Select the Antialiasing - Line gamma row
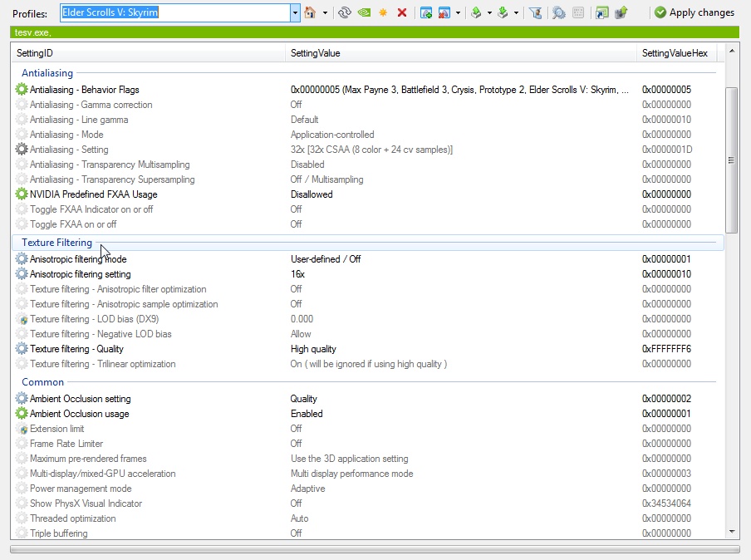This screenshot has width=751, height=560. point(368,120)
